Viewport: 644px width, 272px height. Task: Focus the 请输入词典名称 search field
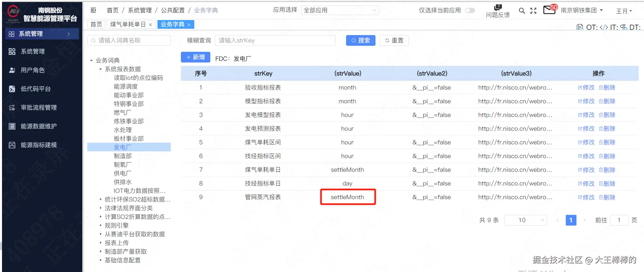(129, 40)
